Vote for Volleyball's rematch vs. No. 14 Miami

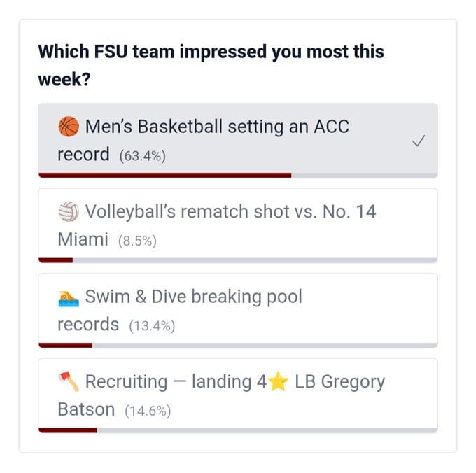point(231,212)
